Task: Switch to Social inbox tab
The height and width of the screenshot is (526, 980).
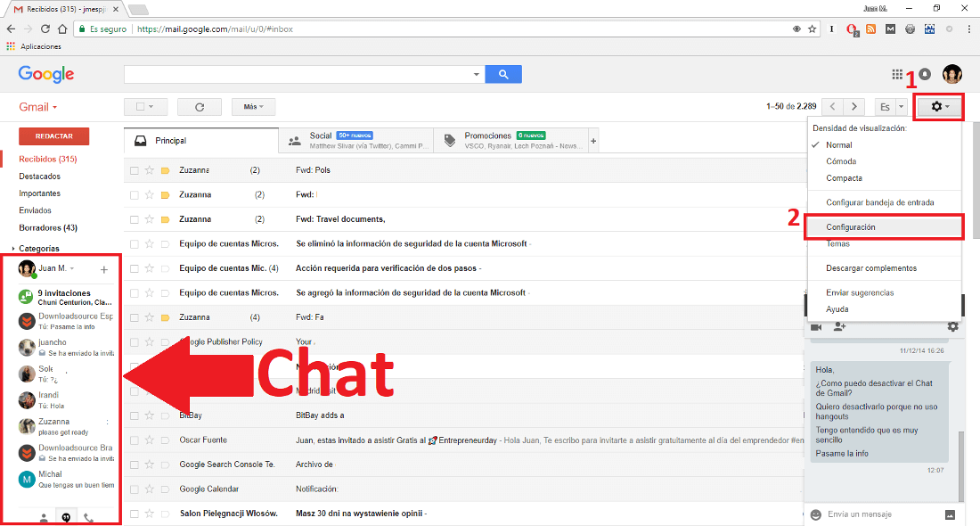Action: pos(356,141)
